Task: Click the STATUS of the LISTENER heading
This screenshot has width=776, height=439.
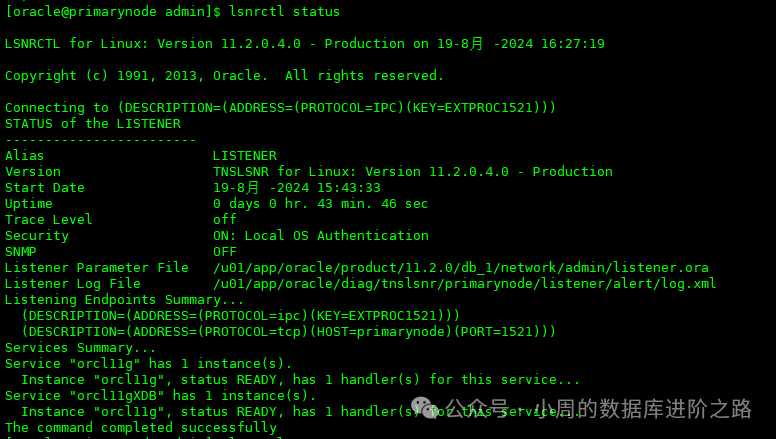Action: point(92,124)
